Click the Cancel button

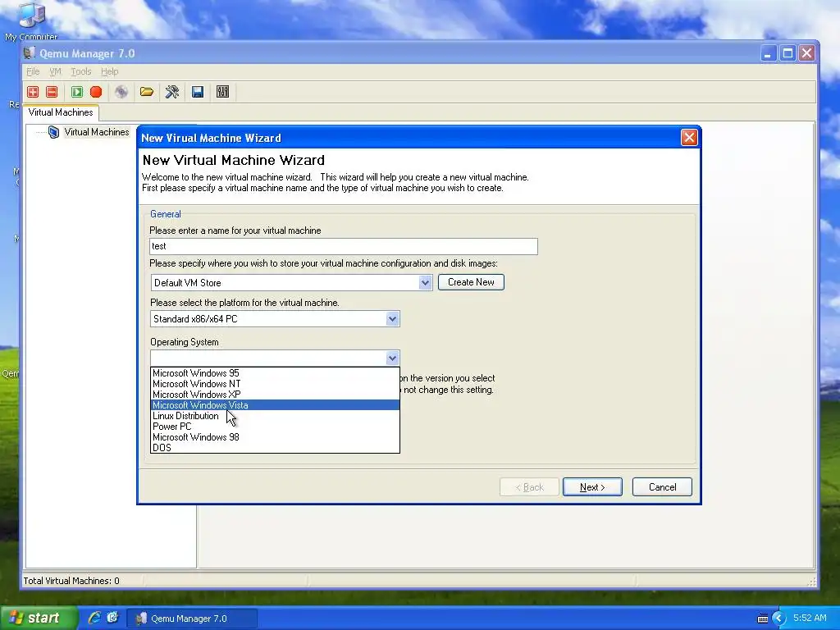(662, 487)
